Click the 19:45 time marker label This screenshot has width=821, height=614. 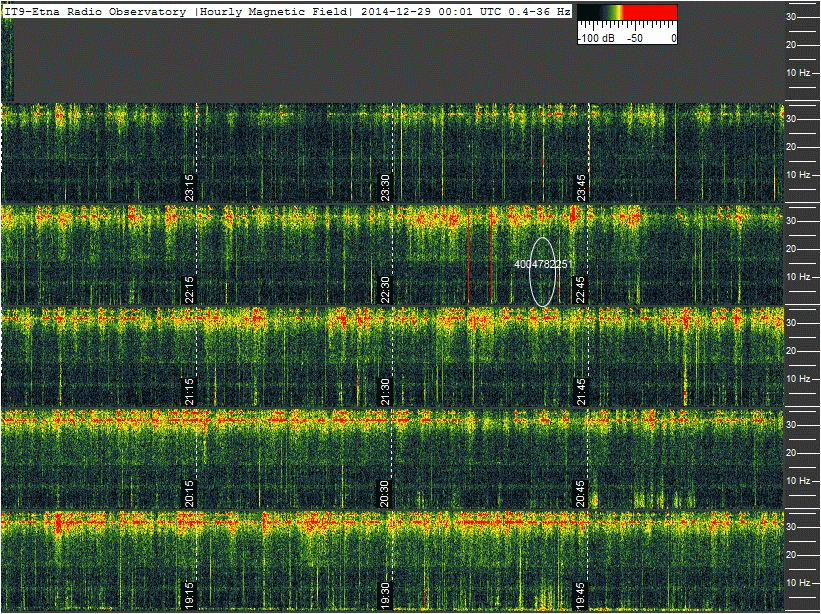tap(581, 593)
